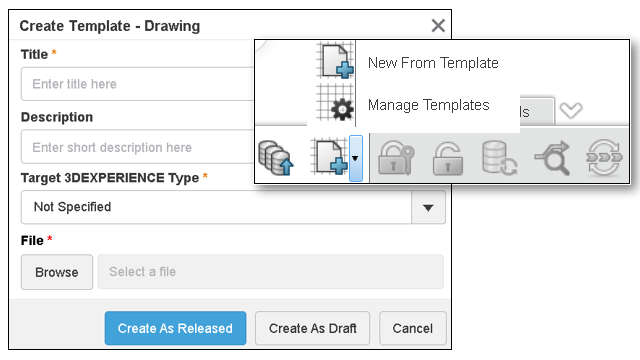
Task: Click the document plus icon in menu
Action: 335,60
